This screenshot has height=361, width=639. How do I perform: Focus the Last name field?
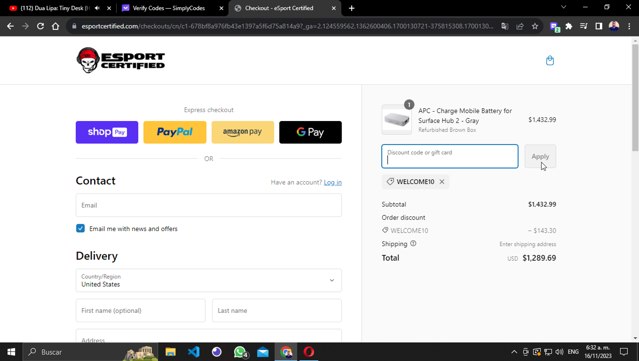(277, 310)
